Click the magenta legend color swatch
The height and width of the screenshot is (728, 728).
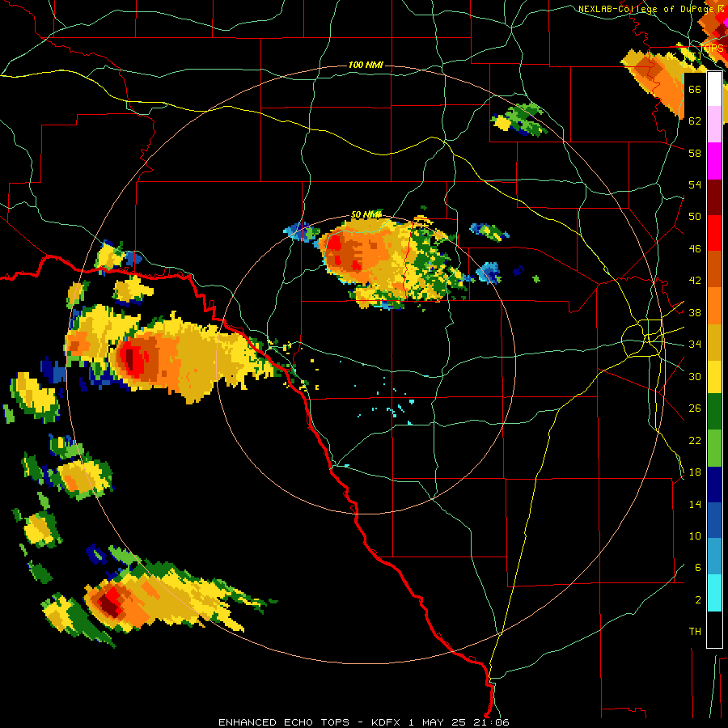tap(714, 161)
